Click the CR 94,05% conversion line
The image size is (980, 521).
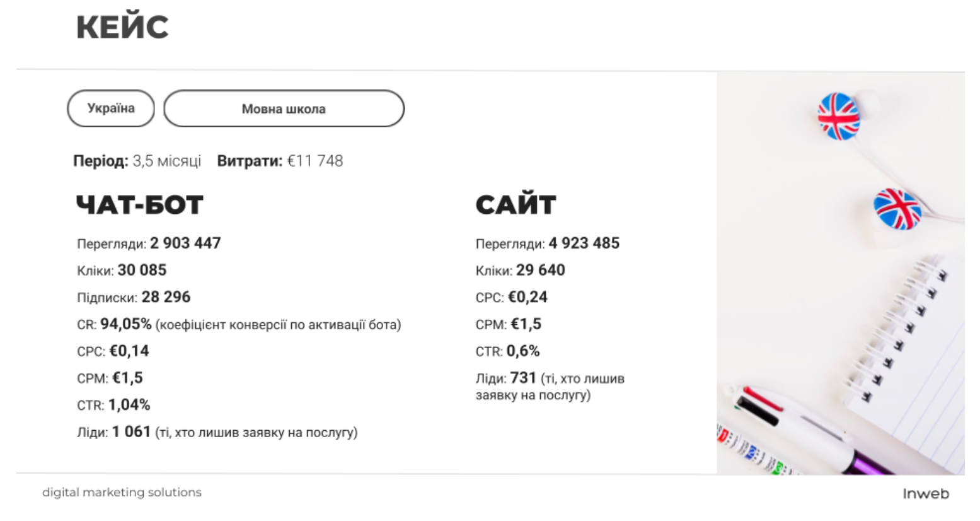[239, 324]
